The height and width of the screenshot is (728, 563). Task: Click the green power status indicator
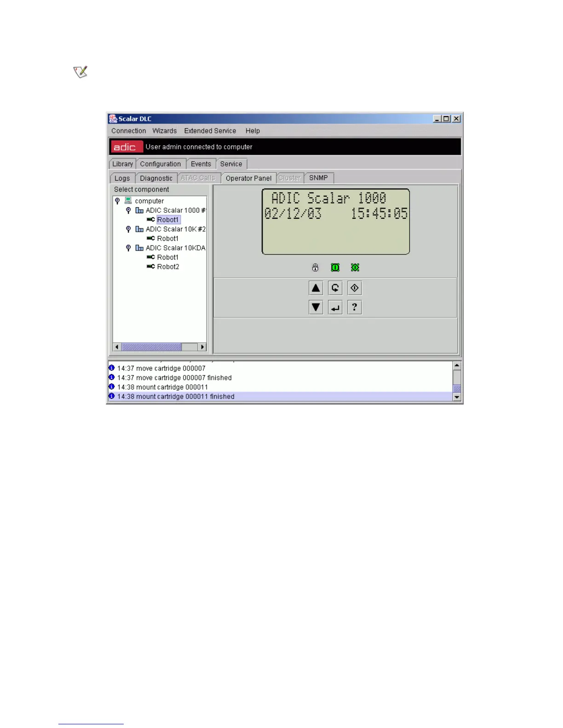pos(335,267)
